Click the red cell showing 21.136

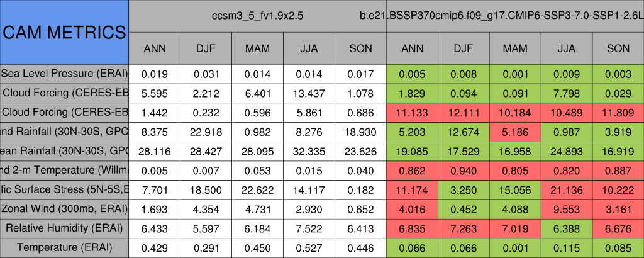(x=567, y=189)
